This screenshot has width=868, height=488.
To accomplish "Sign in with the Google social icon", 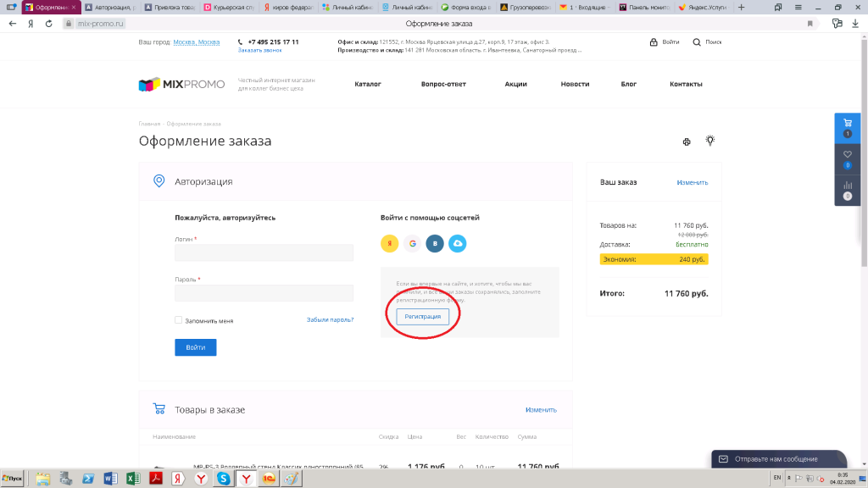I will [412, 244].
